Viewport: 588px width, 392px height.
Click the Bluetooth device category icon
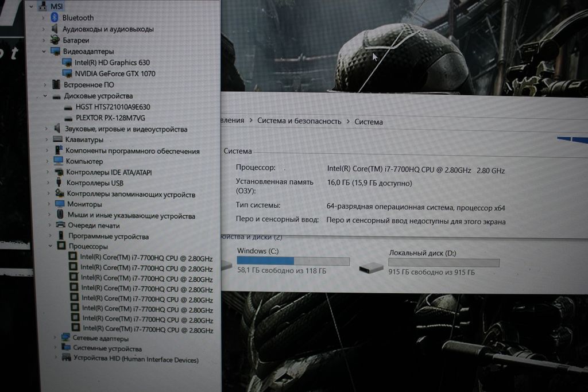click(55, 18)
